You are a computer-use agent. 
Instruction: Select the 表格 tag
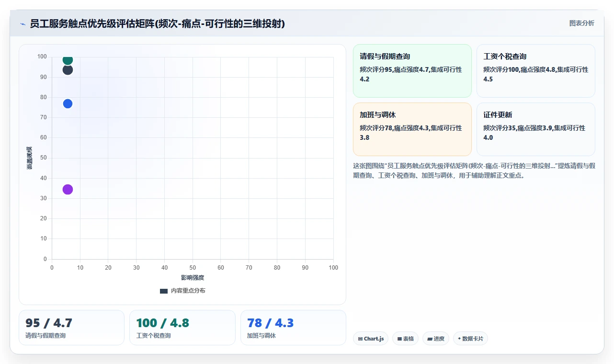coord(405,339)
